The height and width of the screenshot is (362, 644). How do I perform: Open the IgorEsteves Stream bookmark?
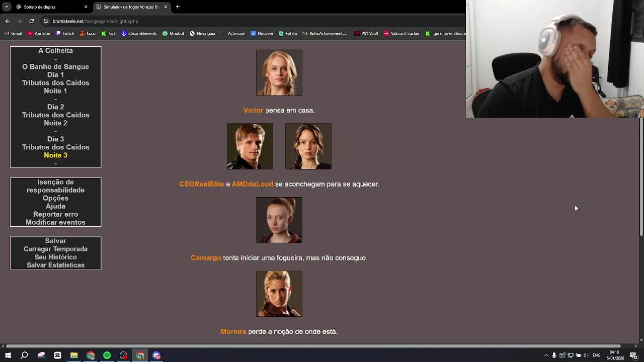tap(445, 34)
